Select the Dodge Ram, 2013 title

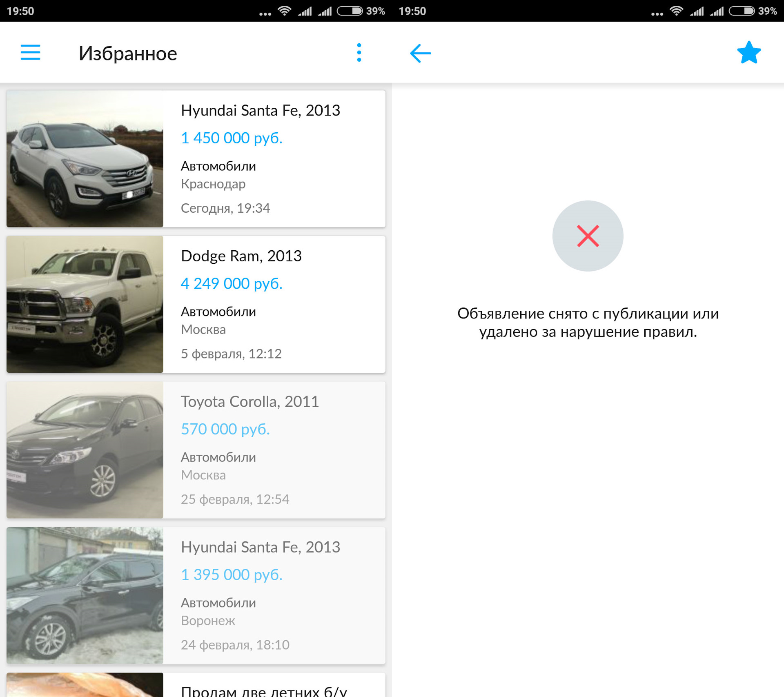click(241, 256)
